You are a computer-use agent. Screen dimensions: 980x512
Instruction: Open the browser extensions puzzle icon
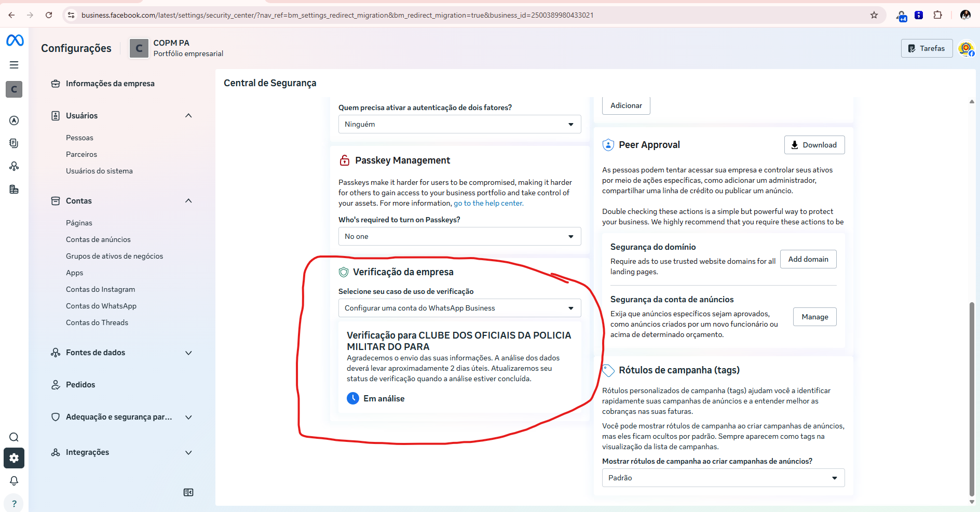coord(937,15)
